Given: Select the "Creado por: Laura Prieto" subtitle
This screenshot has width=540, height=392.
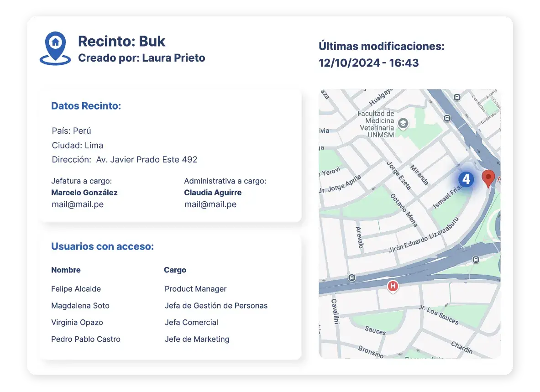Looking at the screenshot, I should coord(142,58).
